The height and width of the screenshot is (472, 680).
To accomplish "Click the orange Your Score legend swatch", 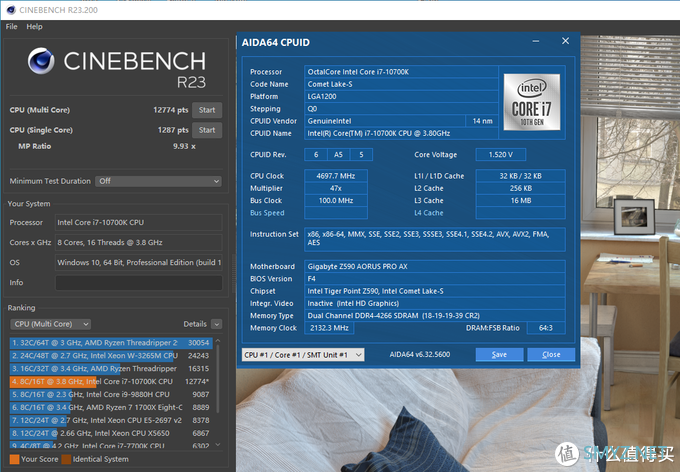I will point(14,459).
